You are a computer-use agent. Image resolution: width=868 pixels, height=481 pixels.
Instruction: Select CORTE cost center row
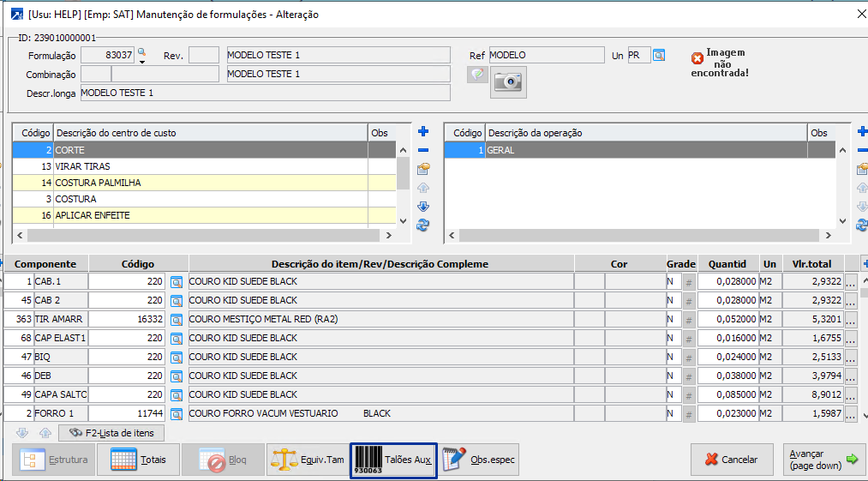(204, 150)
